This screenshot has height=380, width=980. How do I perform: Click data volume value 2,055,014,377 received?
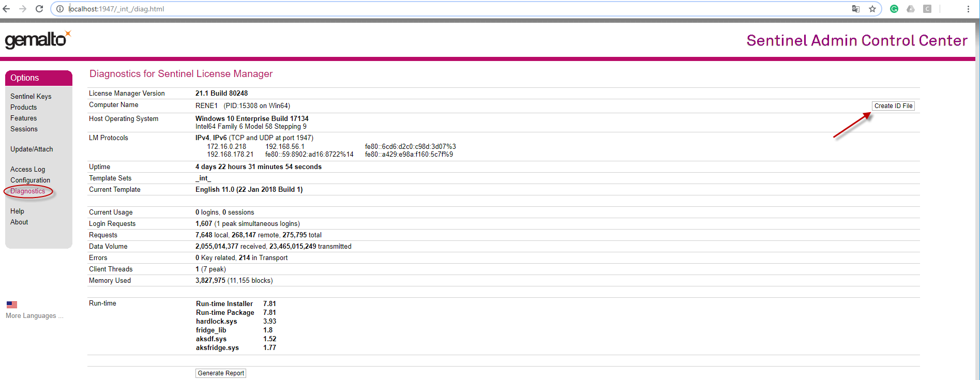pos(231,246)
